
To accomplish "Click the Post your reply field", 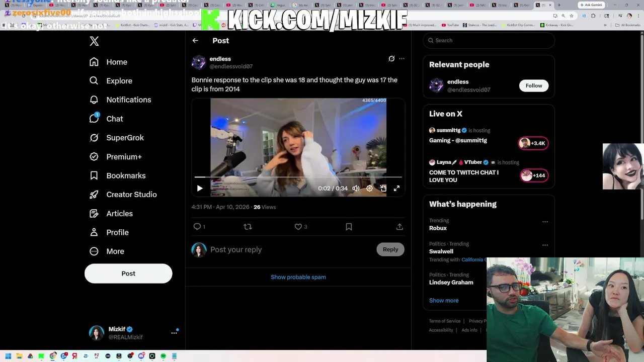I will click(292, 249).
